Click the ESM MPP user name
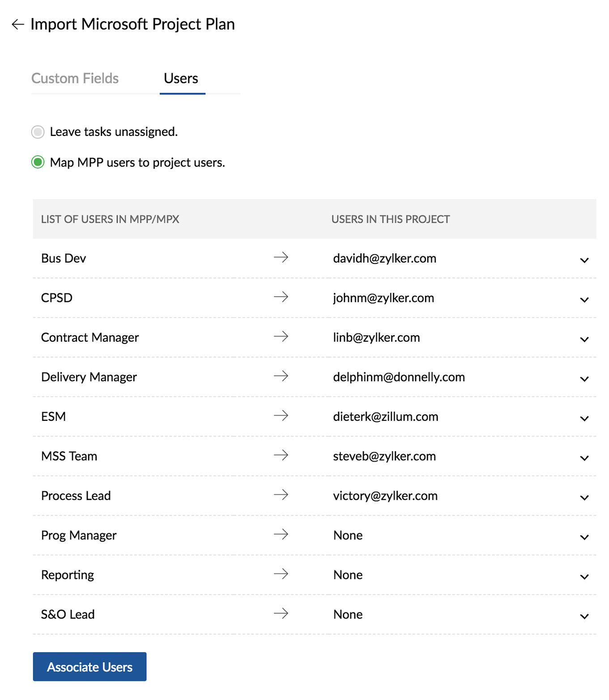609x700 pixels. pos(53,417)
